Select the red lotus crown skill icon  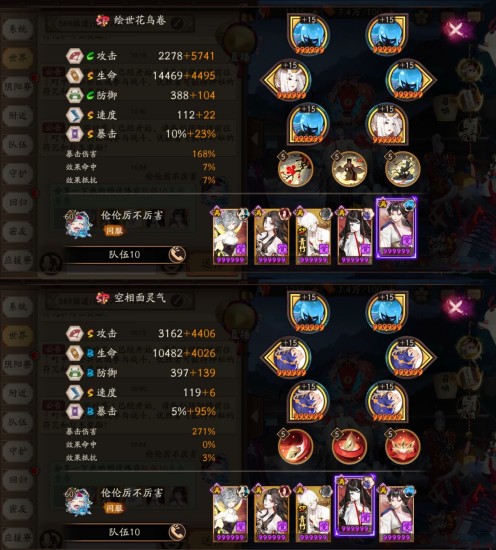pos(402,447)
